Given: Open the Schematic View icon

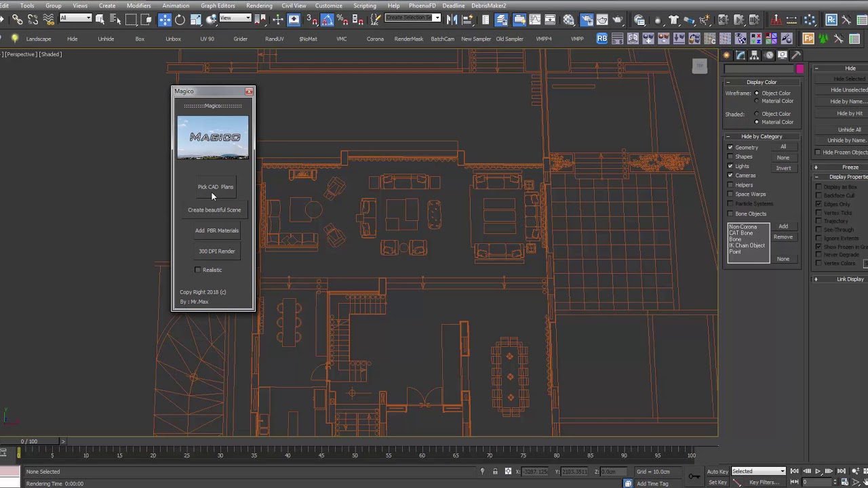Looking at the screenshot, I should tap(550, 20).
